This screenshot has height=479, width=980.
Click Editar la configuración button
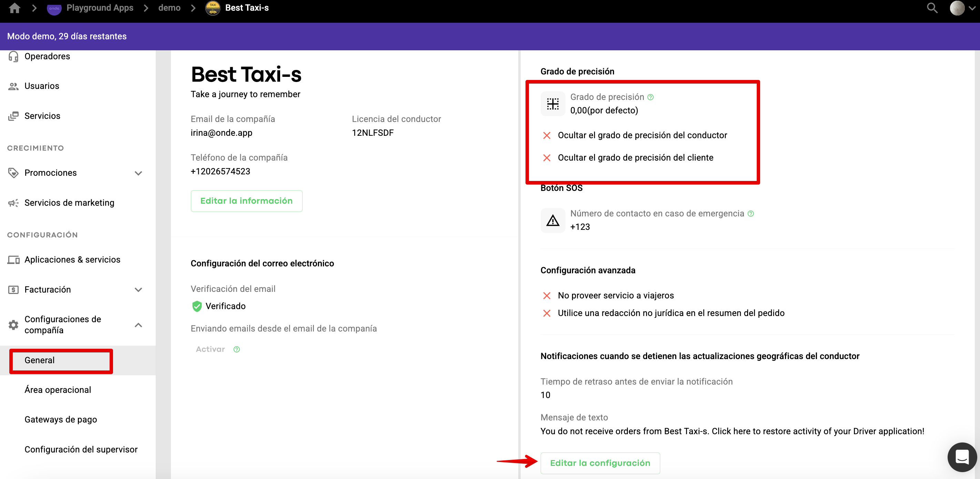[x=600, y=463]
